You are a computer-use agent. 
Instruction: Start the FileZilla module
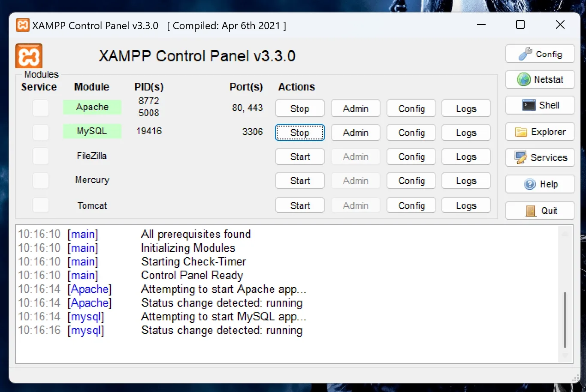[x=299, y=157]
